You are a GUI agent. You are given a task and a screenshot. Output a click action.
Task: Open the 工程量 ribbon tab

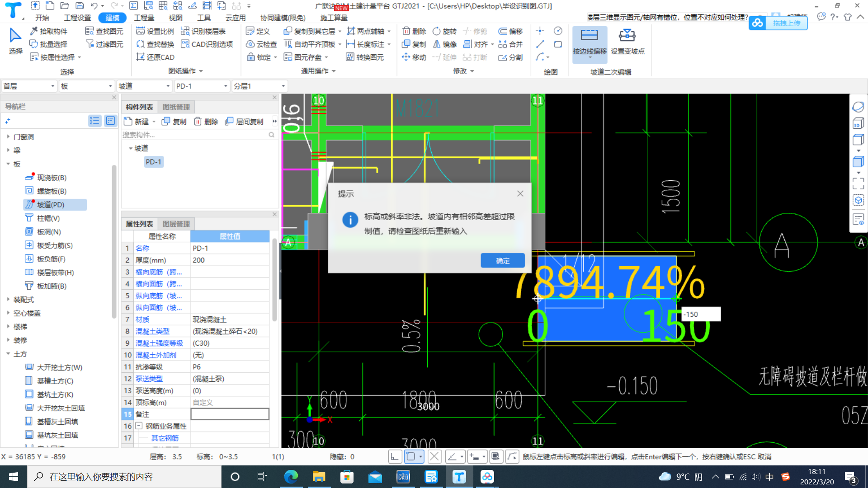(144, 18)
